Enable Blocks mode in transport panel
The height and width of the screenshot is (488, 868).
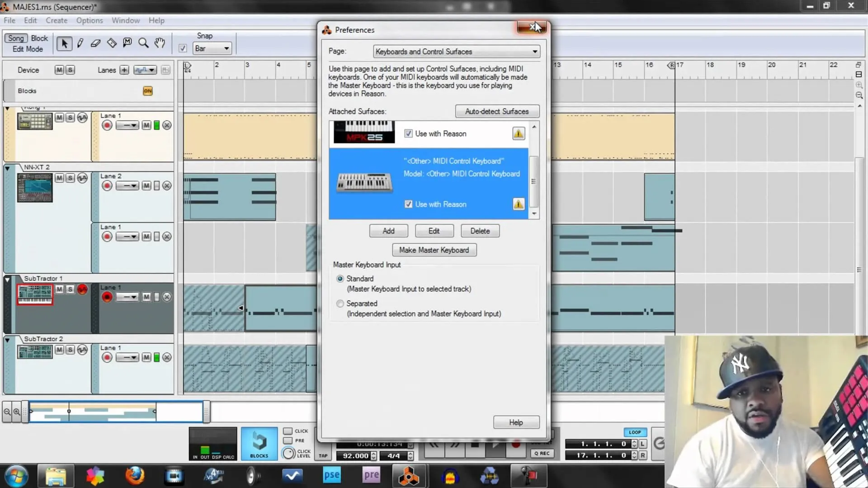259,443
